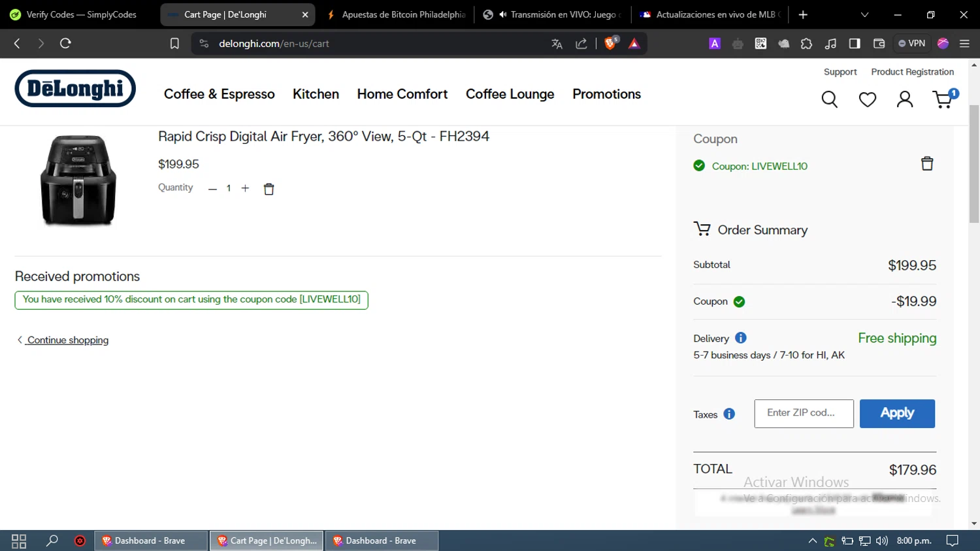This screenshot has width=980, height=551.
Task: Open Brave Shields panel
Action: pyautogui.click(x=611, y=43)
